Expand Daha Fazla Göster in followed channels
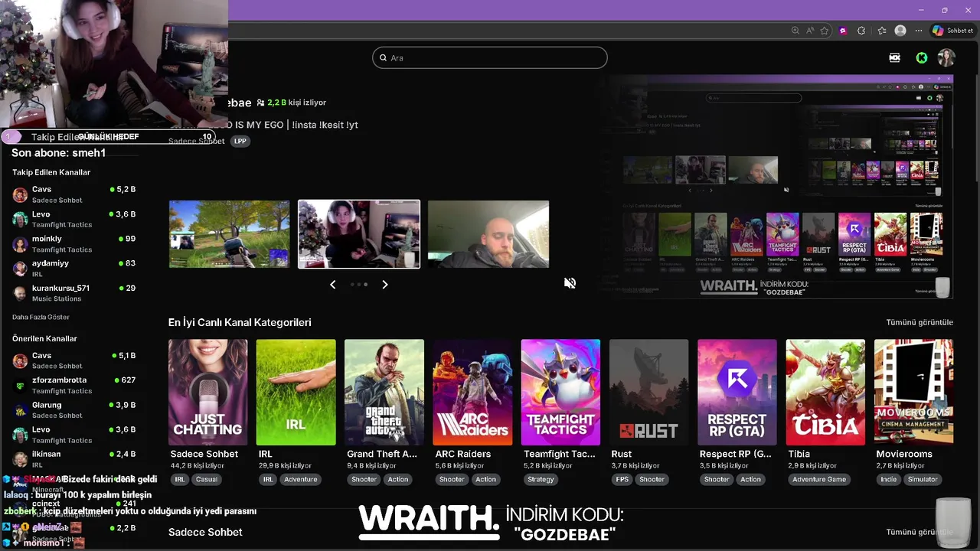 41,317
